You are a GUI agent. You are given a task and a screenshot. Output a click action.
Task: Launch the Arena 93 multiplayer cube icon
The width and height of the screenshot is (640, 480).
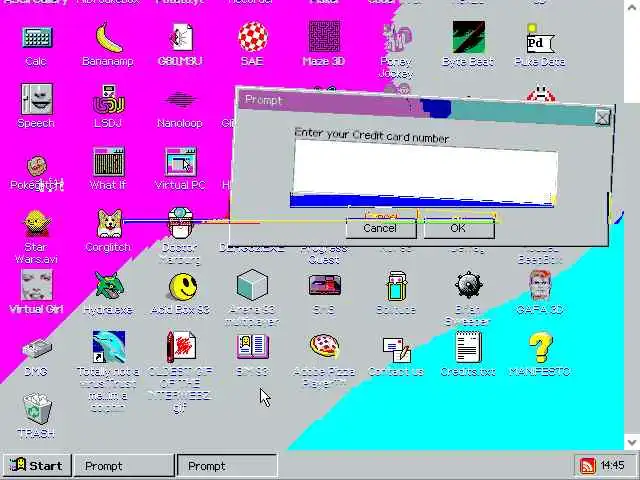point(252,285)
